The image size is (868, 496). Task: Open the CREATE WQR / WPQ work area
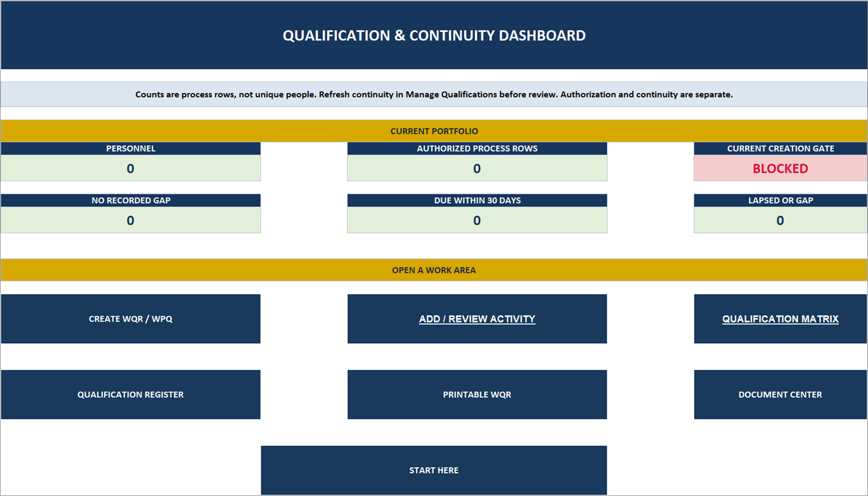click(x=131, y=319)
